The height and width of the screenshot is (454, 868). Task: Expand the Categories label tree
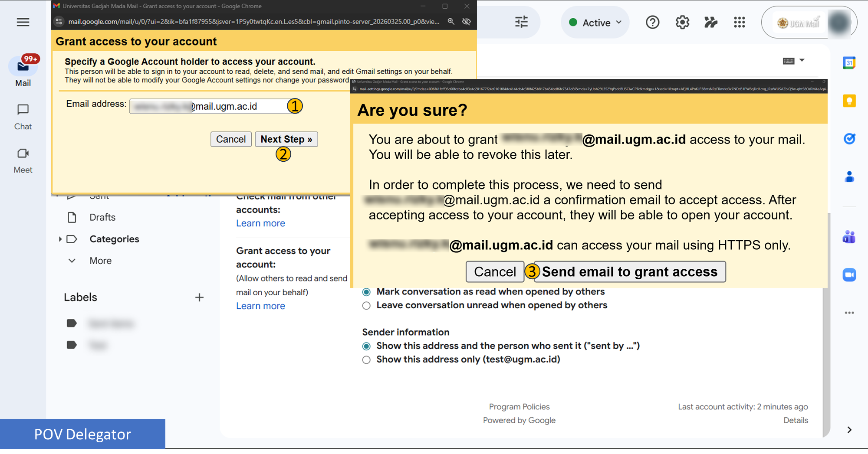tap(60, 239)
